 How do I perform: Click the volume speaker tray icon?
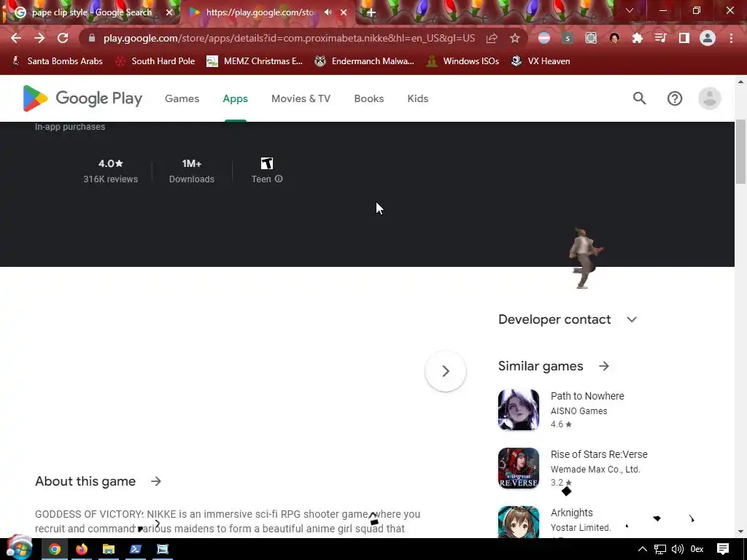(678, 550)
